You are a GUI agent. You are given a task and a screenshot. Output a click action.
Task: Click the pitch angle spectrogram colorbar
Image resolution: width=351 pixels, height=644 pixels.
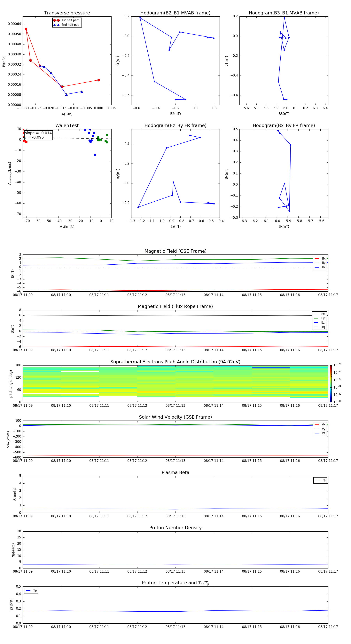coord(331,384)
